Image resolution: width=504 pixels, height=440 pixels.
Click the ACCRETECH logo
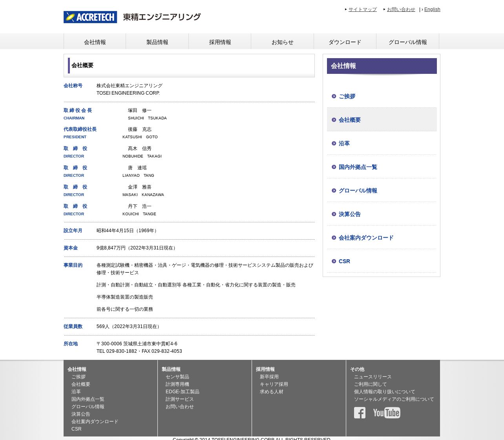[x=90, y=17]
